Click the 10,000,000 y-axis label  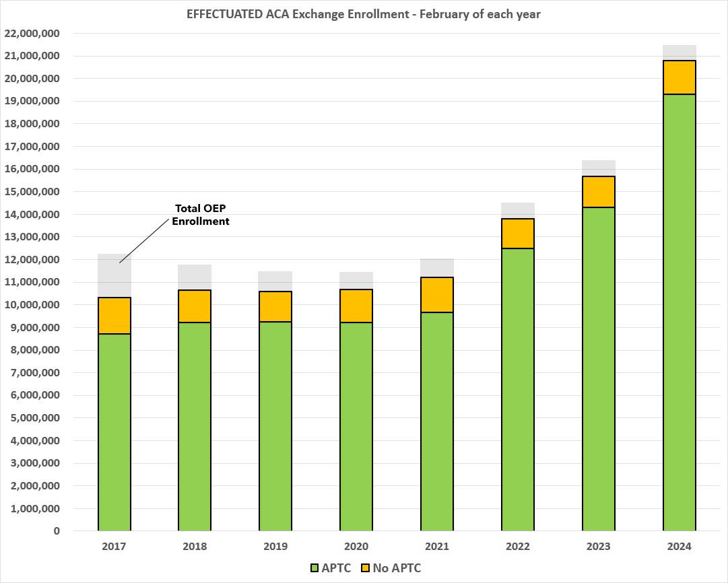pos(31,305)
